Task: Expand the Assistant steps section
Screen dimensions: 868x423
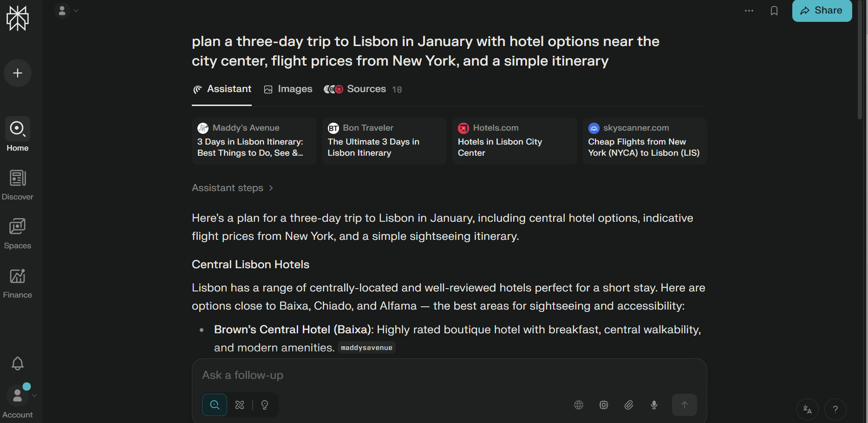Action: coord(233,188)
